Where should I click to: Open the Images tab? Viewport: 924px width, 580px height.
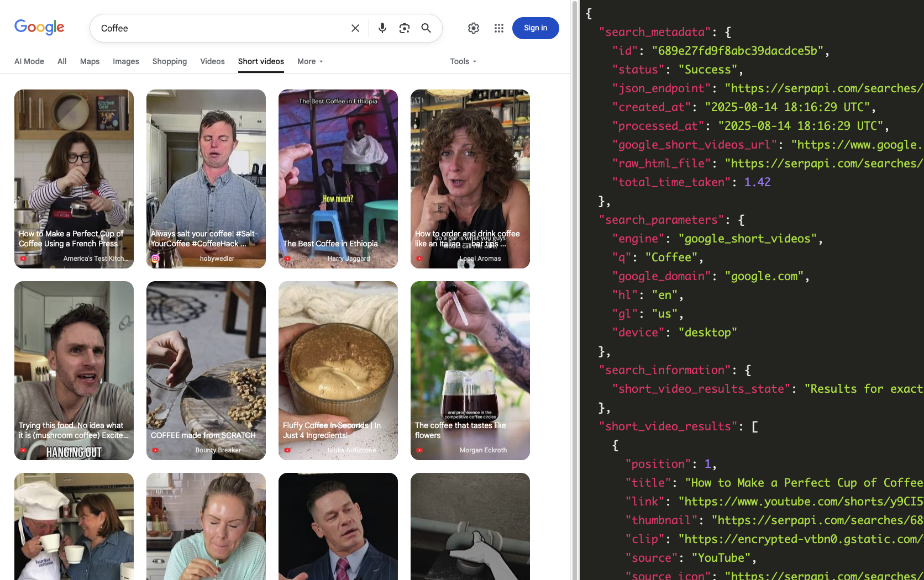click(126, 61)
